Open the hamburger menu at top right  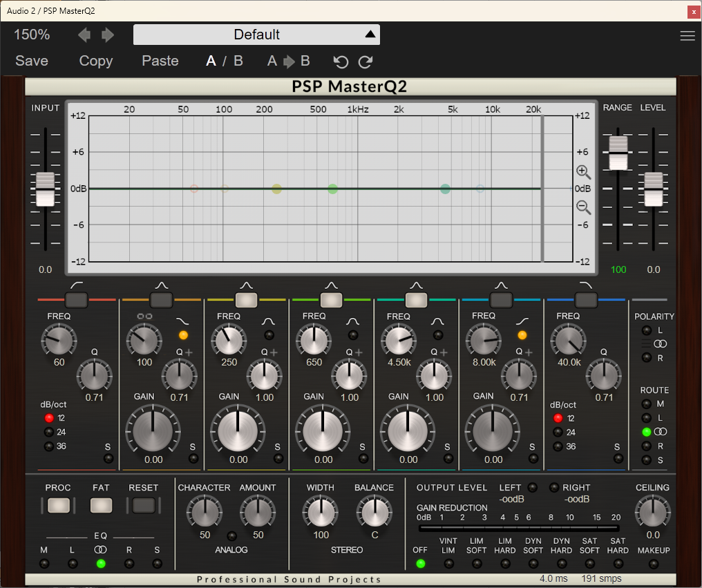[687, 35]
